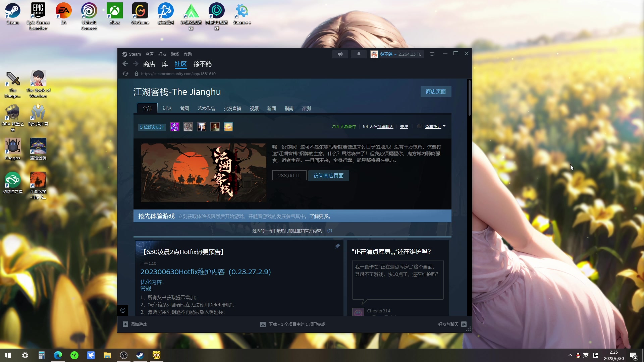Click the Steam page vertical scrollbar

(470, 98)
